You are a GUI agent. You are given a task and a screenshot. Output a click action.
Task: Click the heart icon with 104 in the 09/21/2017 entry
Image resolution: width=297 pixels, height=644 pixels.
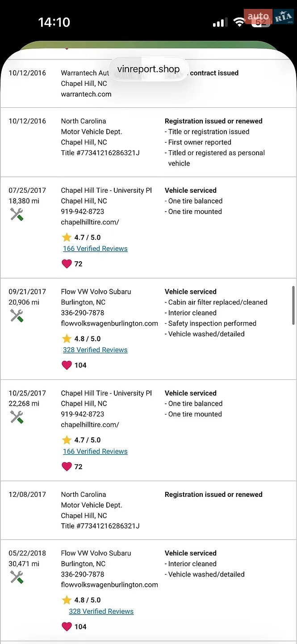(67, 365)
